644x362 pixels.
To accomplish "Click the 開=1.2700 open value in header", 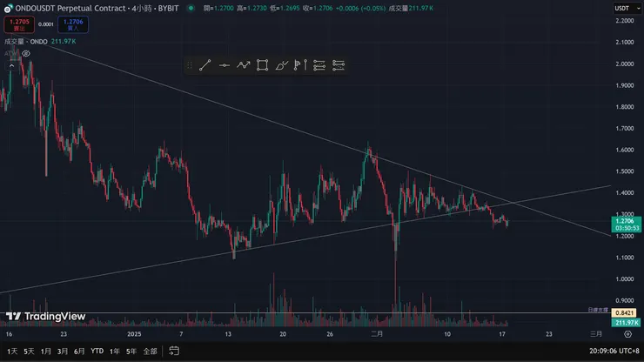I will point(218,8).
